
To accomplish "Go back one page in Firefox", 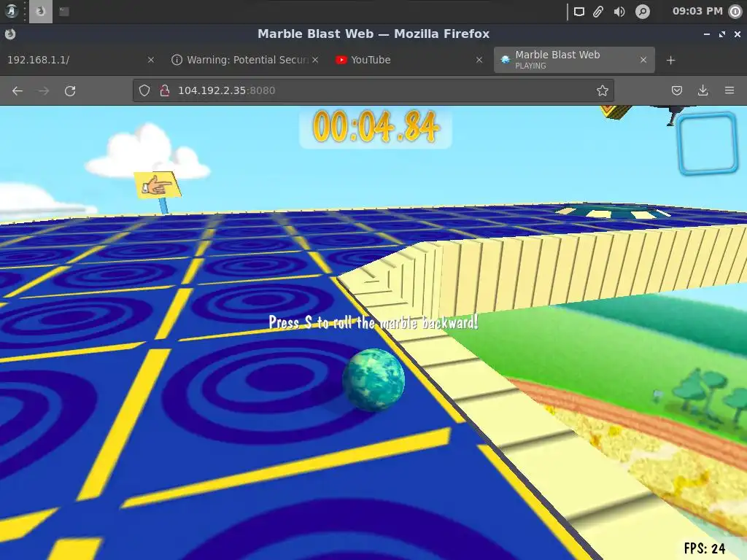I will coord(18,90).
